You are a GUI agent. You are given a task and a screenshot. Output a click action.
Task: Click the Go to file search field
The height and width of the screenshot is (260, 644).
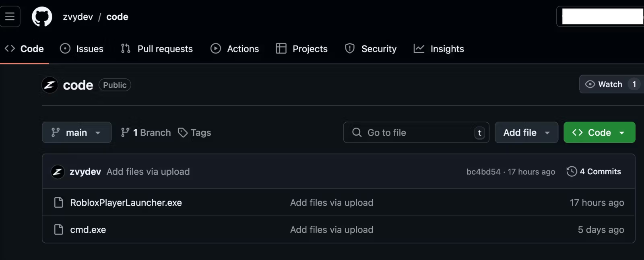[416, 132]
